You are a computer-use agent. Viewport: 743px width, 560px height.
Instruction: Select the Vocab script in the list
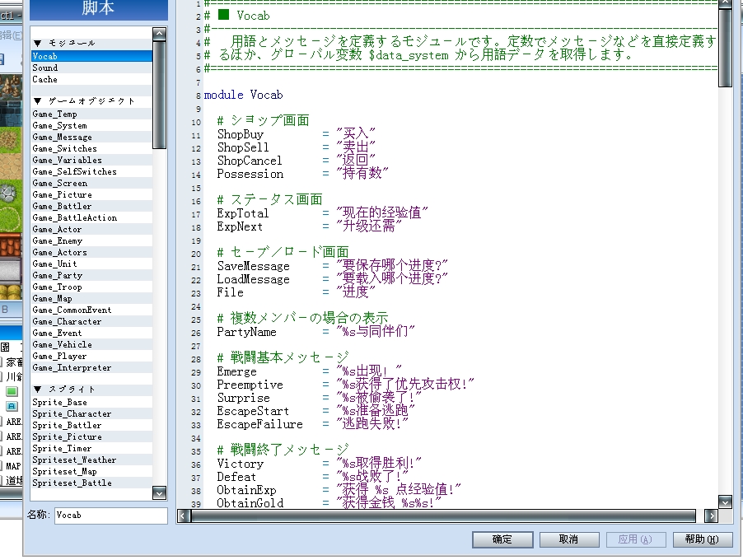92,56
